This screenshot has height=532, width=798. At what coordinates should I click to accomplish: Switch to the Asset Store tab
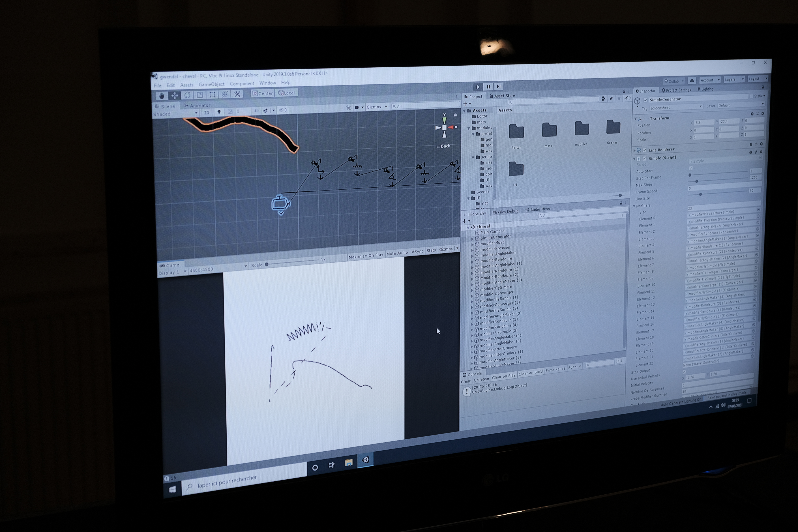tap(502, 96)
